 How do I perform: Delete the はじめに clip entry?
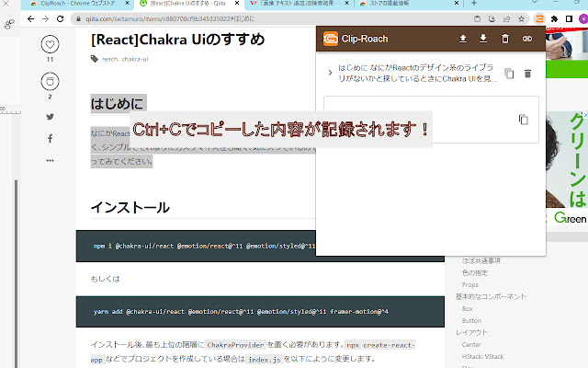pos(527,74)
